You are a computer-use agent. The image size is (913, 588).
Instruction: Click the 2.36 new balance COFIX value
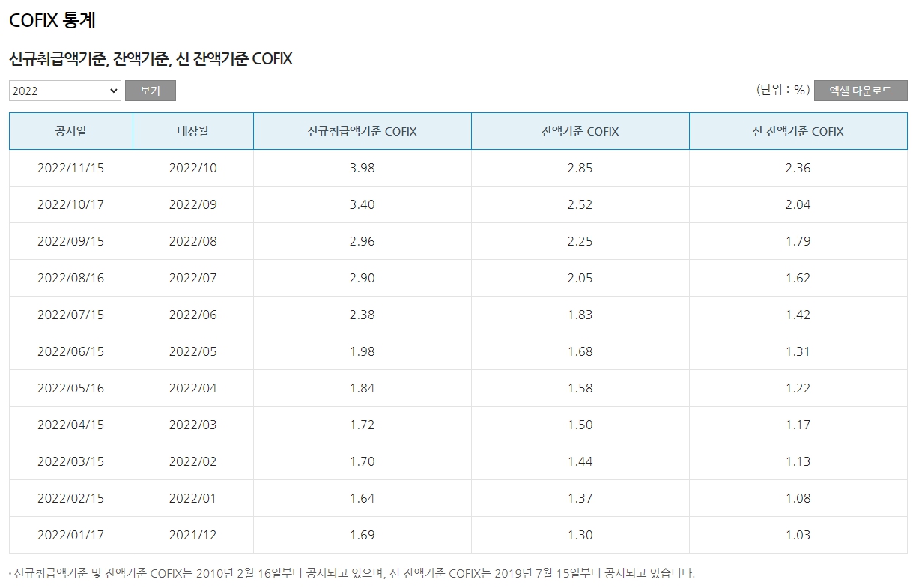(800, 168)
